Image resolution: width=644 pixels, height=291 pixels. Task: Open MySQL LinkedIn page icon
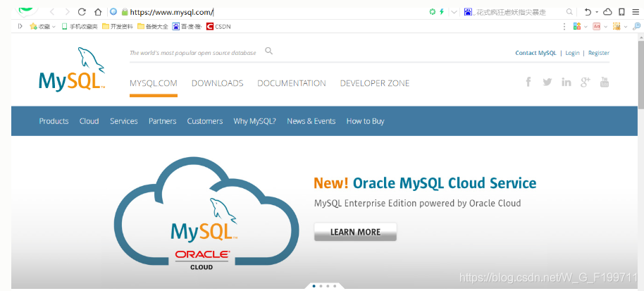point(566,82)
